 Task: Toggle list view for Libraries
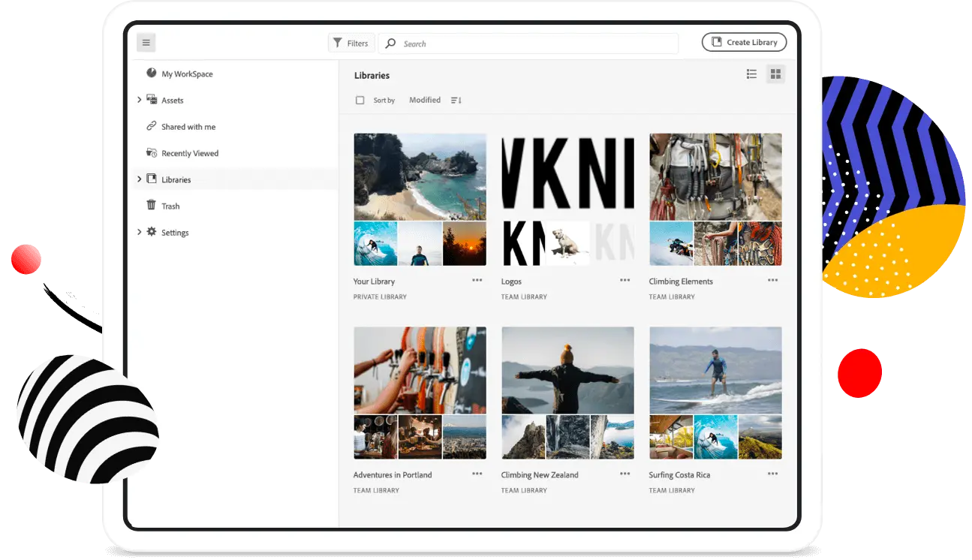751,74
